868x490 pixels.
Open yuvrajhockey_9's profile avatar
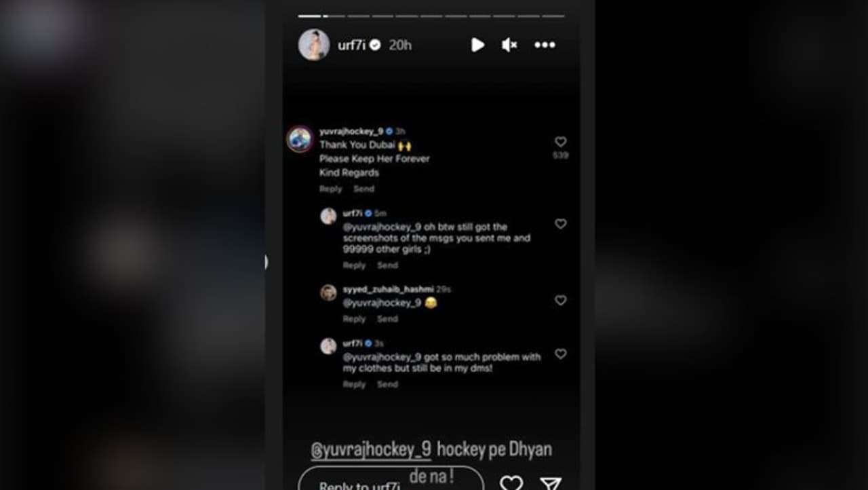coord(300,139)
